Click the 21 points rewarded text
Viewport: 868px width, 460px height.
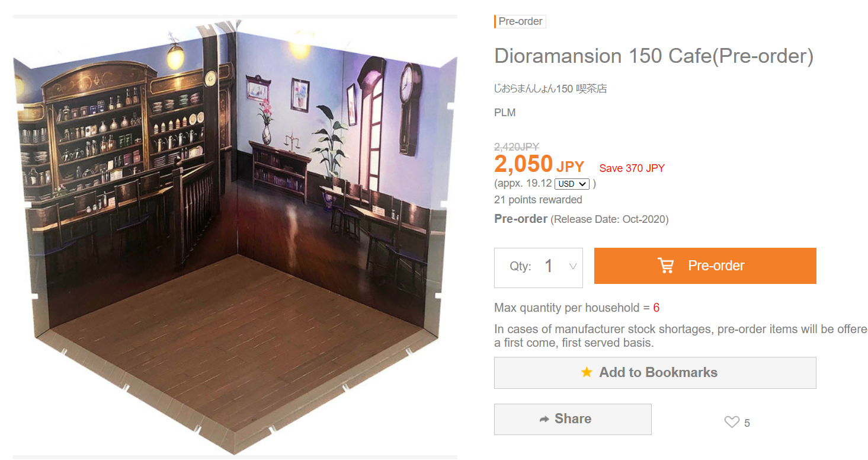[538, 200]
